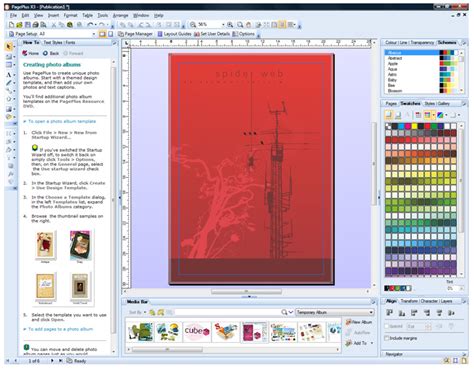Open the Insert menu
The width and height of the screenshot is (474, 369).
click(53, 15)
